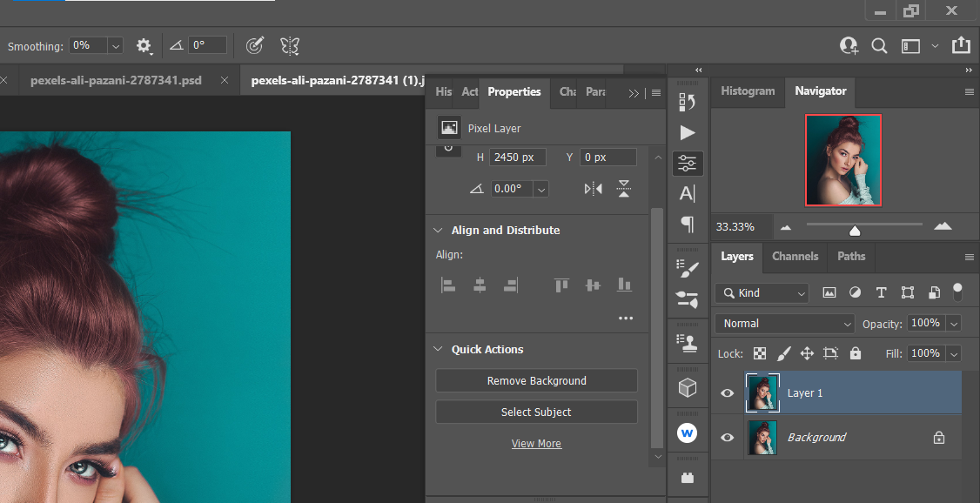Toggle layer filtering switch on/off

click(957, 292)
